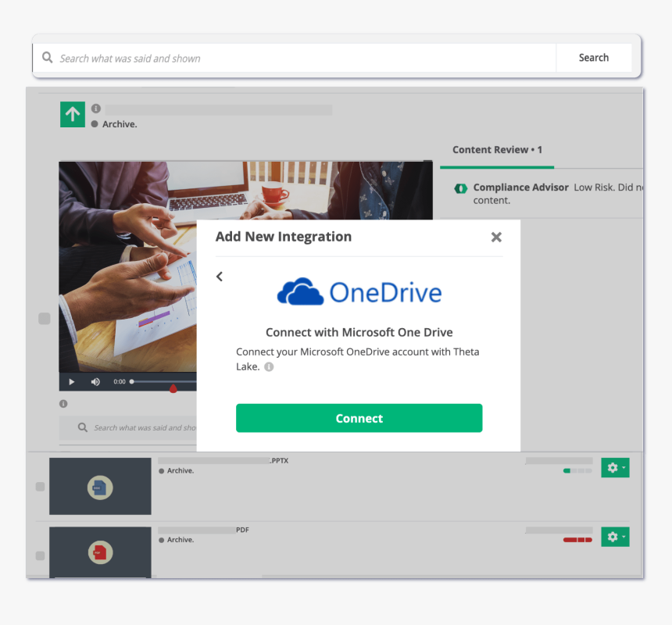Screen dimensions: 672x625
Task: Toggle the checkbox next to the archived video
Action: 45,318
